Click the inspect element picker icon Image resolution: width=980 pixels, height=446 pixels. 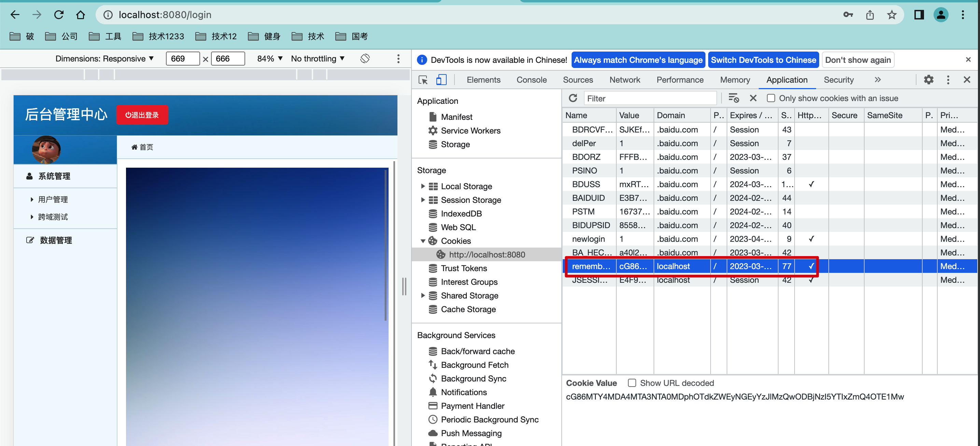(x=423, y=80)
